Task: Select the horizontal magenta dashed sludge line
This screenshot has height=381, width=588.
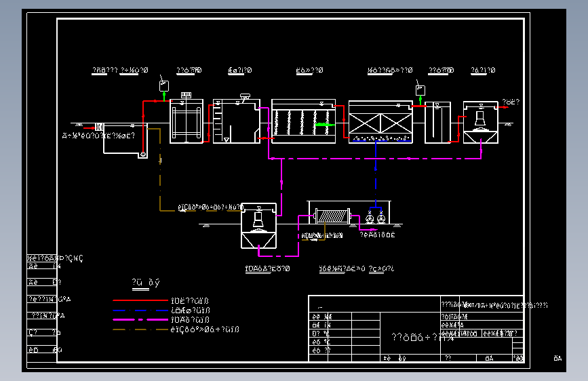Action: click(374, 159)
